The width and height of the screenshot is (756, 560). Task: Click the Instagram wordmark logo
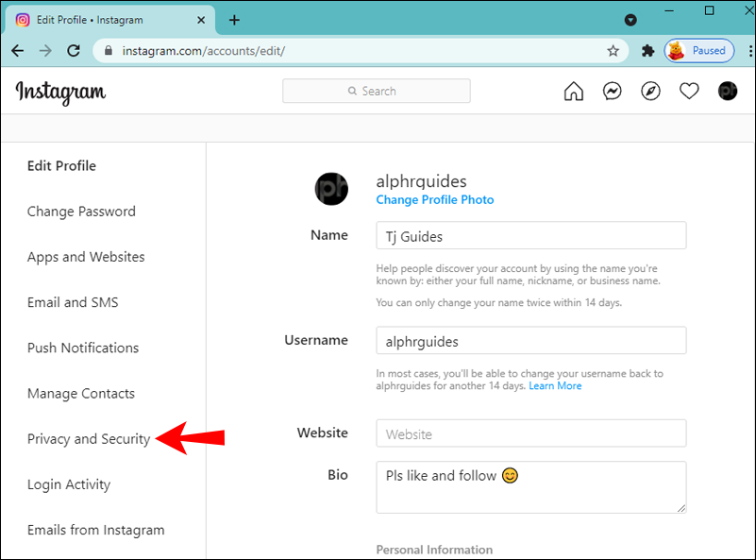60,92
